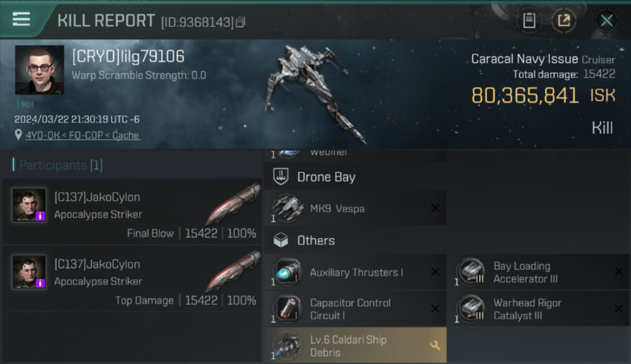Open the hamburger menu icon
The image size is (631, 364).
point(21,19)
